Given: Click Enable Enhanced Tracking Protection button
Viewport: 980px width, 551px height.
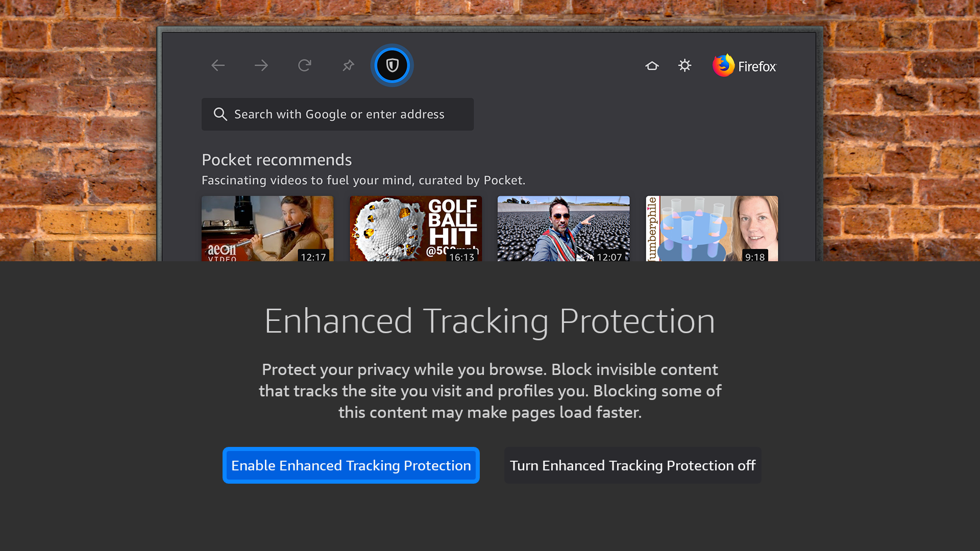Looking at the screenshot, I should (351, 465).
